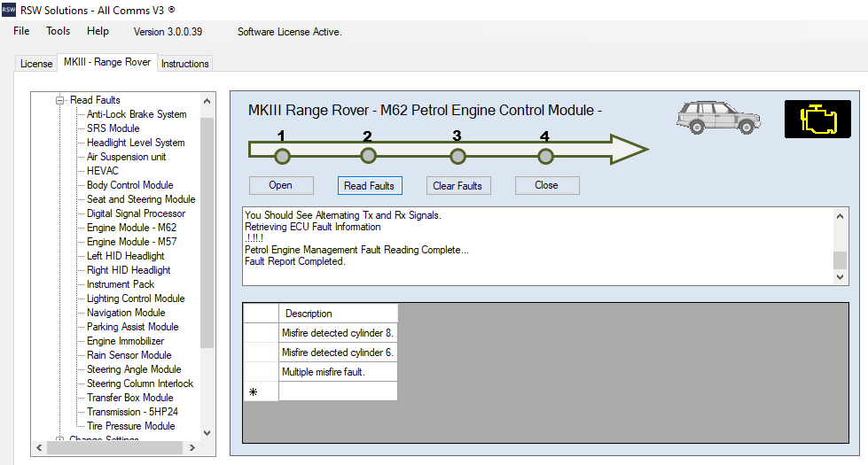Click tree panel horizontal scrollbar thumb

pyautogui.click(x=114, y=448)
